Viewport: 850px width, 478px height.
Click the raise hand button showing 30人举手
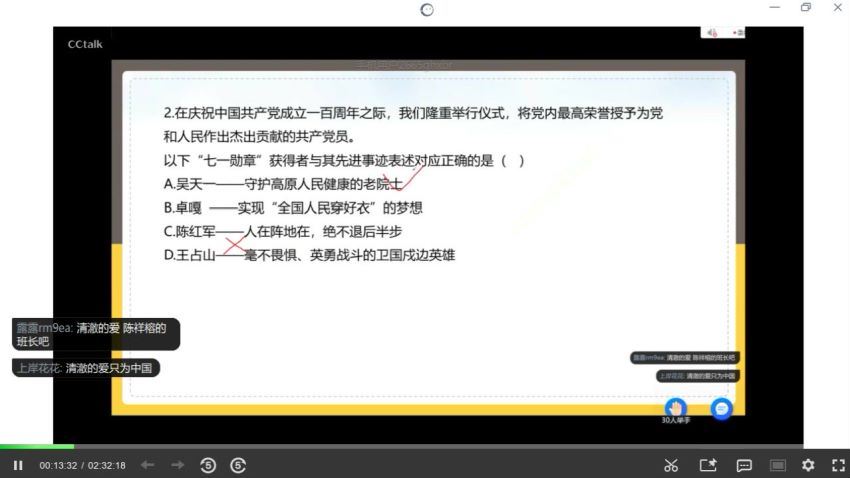pos(676,408)
